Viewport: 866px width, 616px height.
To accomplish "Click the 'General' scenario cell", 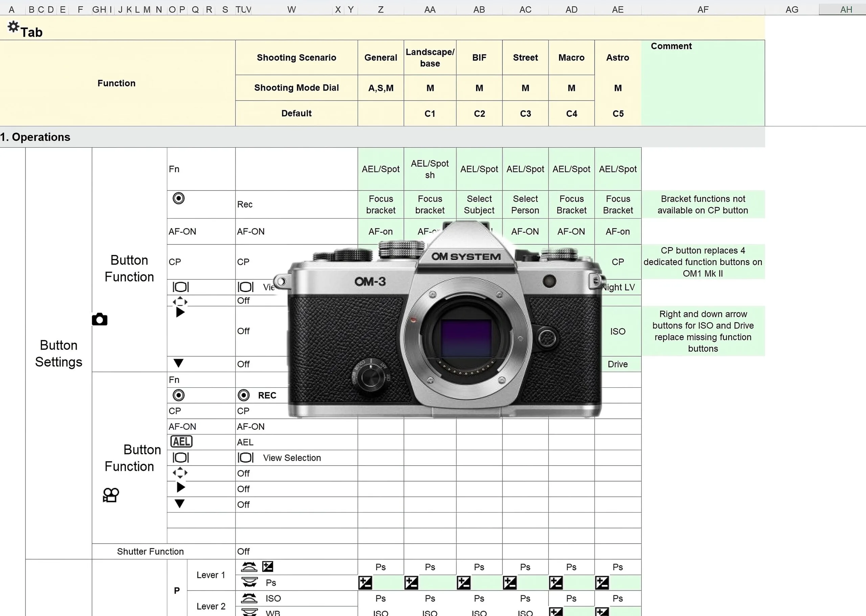I will 381,57.
